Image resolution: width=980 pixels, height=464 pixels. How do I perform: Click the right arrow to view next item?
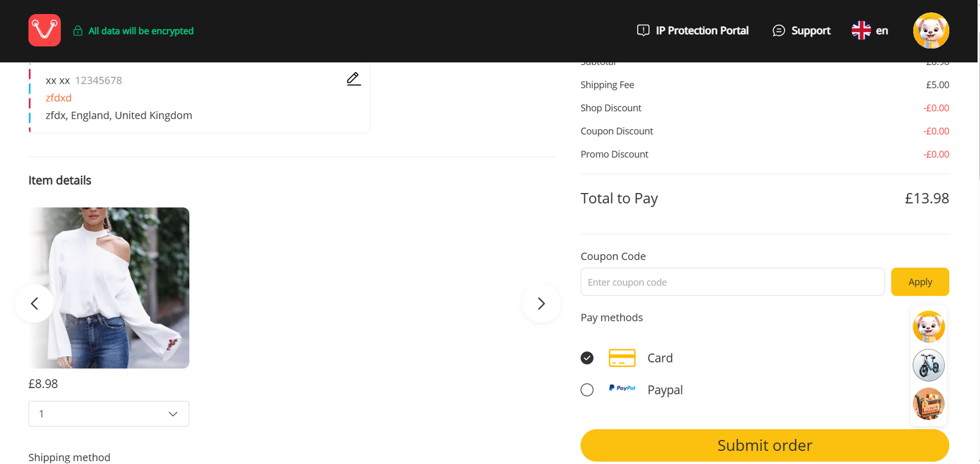tap(541, 303)
